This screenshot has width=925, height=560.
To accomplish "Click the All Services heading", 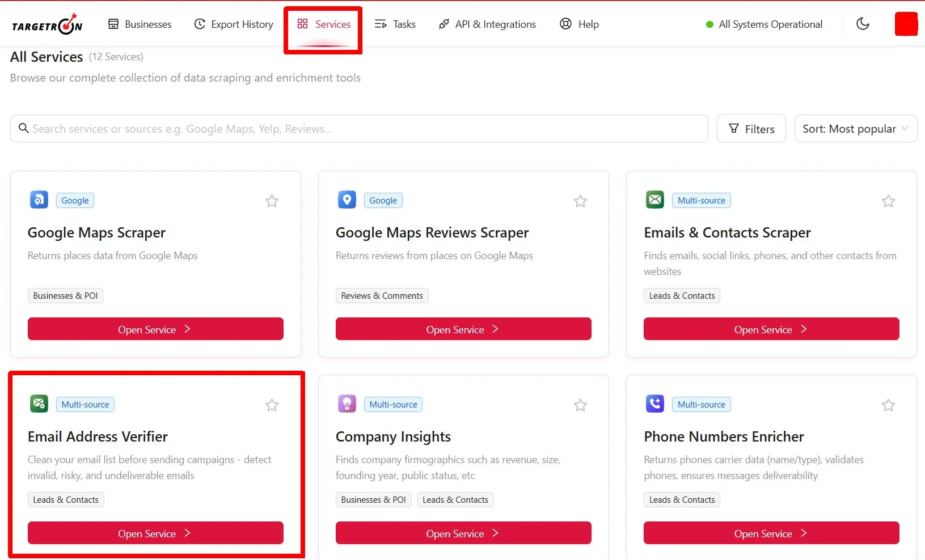I will [x=47, y=57].
